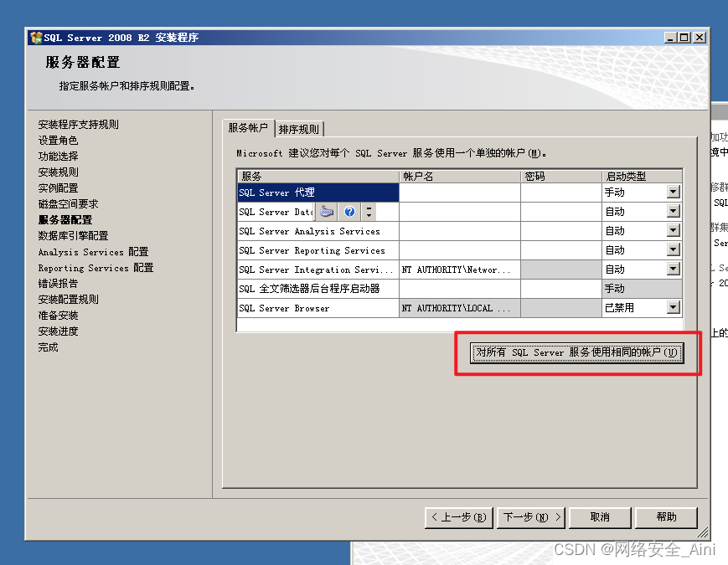Select SQL Server Browser service row
The width and height of the screenshot is (728, 565).
tap(318, 308)
